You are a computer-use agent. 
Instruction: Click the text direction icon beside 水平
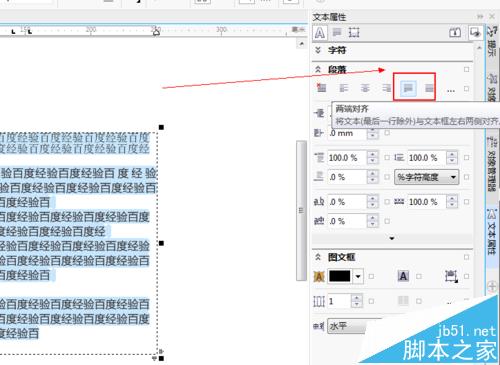coord(318,326)
